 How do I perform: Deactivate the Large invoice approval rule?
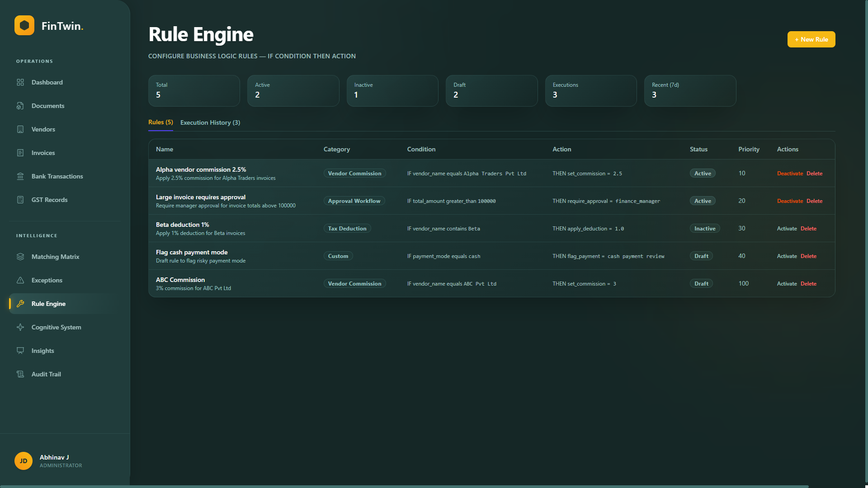pyautogui.click(x=790, y=201)
